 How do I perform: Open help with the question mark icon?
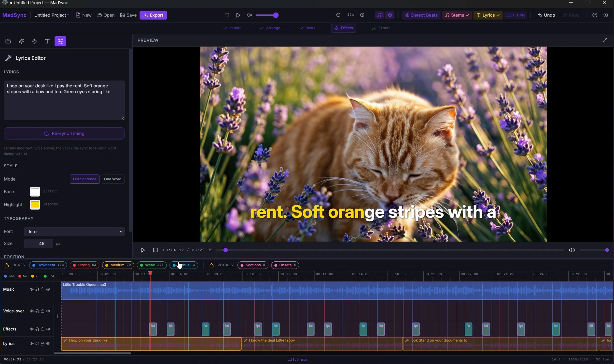(x=595, y=15)
